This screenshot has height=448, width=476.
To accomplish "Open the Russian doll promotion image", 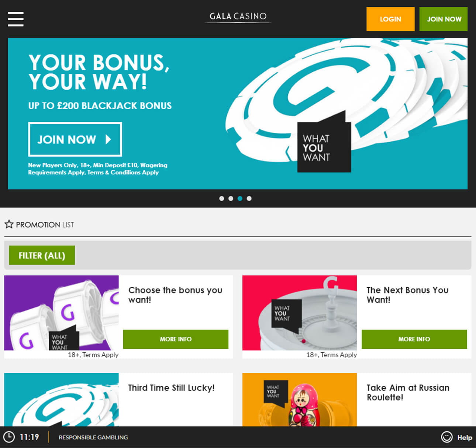I will (300, 400).
